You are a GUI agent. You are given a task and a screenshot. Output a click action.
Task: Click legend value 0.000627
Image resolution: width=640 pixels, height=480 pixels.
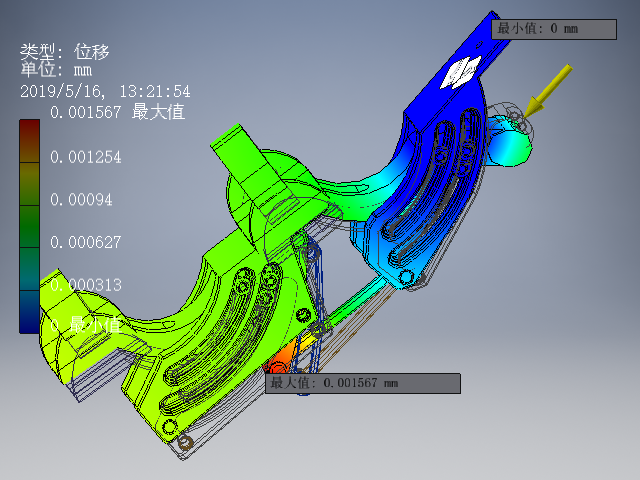click(x=86, y=242)
